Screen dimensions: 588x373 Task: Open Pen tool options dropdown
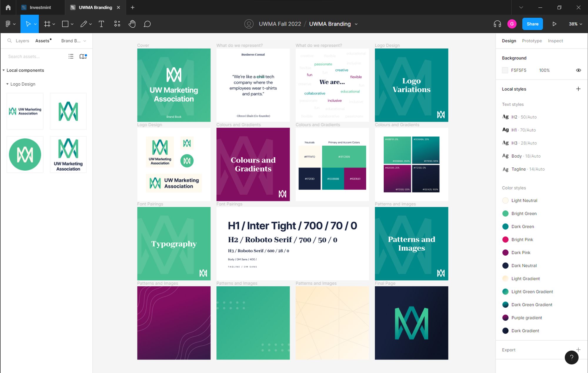[x=91, y=24]
